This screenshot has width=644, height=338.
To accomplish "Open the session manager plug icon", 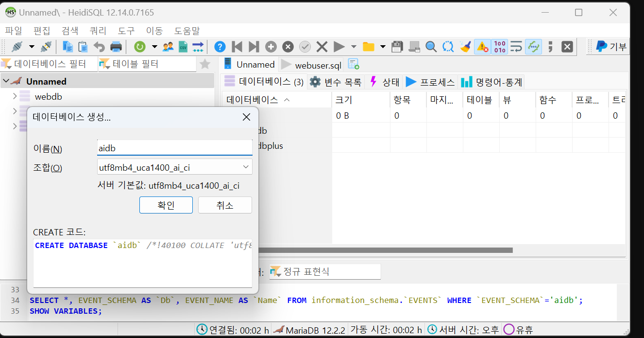I will point(17,47).
